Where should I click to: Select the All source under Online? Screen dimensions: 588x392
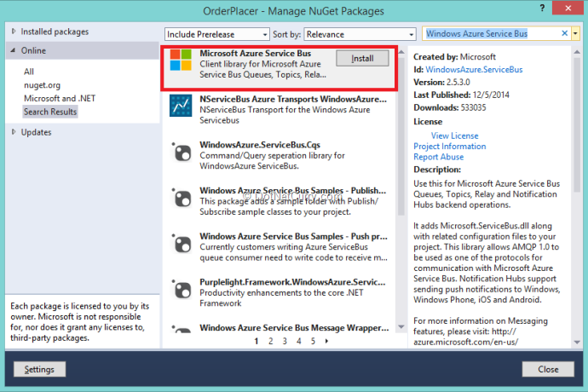(29, 72)
